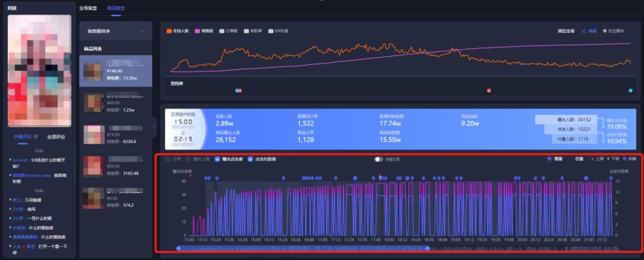Image resolution: width=644 pixels, height=260 pixels.
Task: Click the middle red milestone dot
Action: [489, 91]
